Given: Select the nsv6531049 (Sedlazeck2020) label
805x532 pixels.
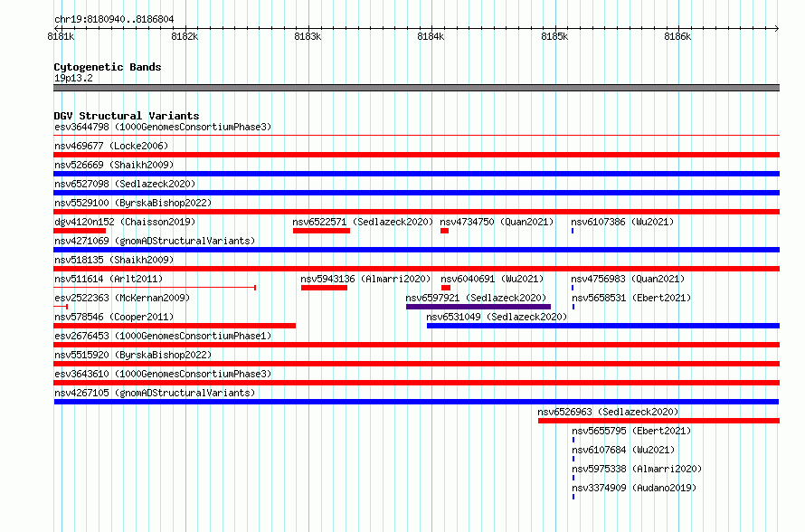Looking at the screenshot, I should [x=497, y=317].
